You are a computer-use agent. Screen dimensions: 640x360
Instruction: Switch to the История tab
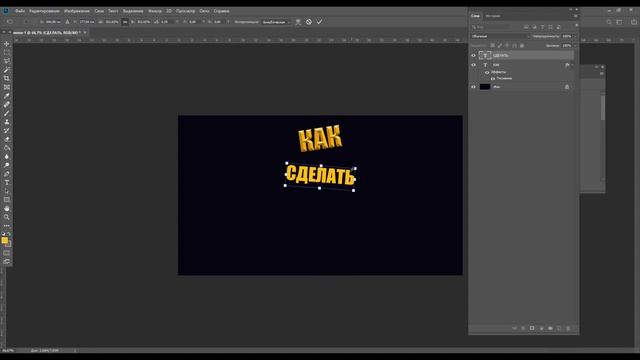coord(493,16)
